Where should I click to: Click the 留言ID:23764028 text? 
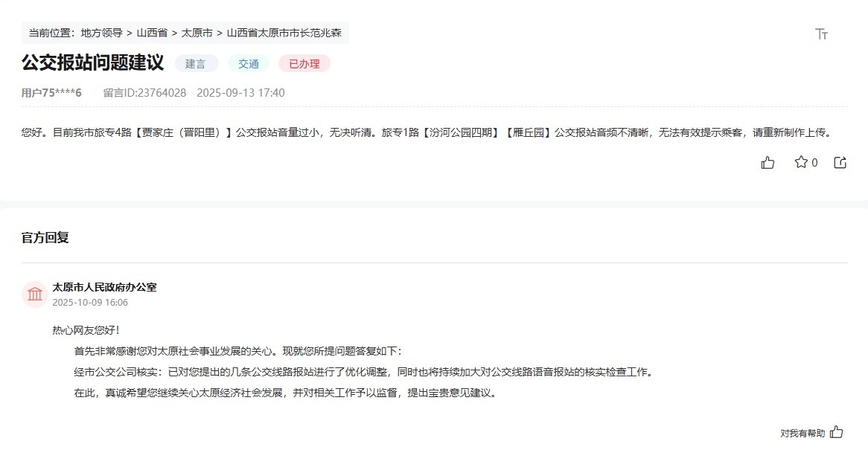(145, 93)
